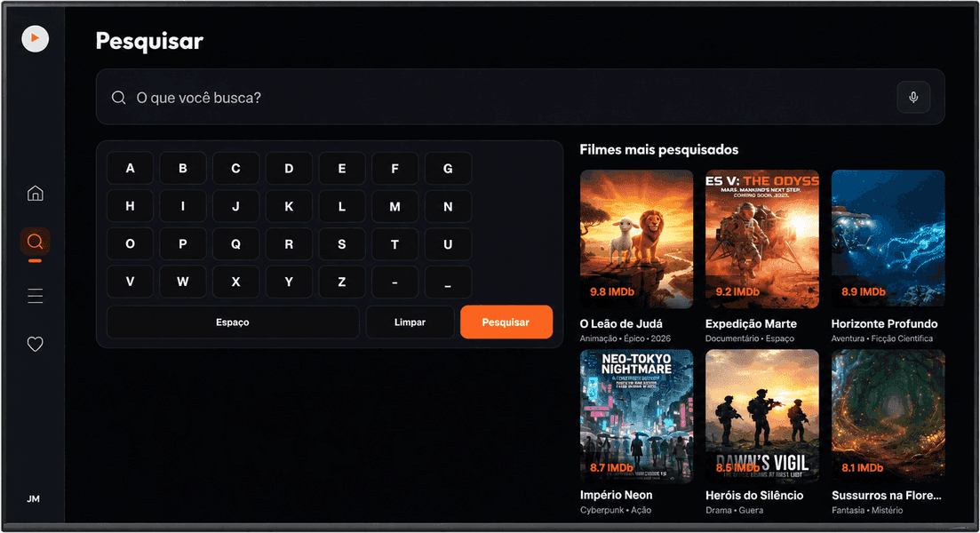
Task: Click the "9.8 IMDb" rating badge
Action: [612, 291]
